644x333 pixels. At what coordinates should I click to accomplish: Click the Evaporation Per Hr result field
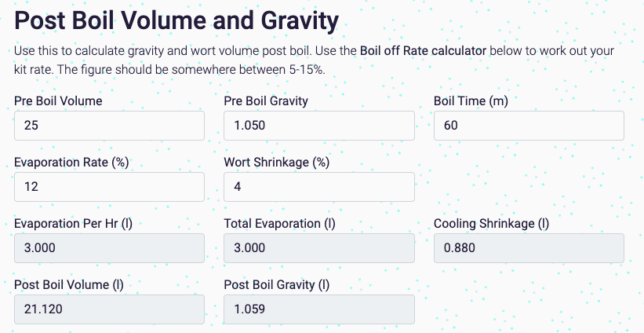tap(109, 248)
